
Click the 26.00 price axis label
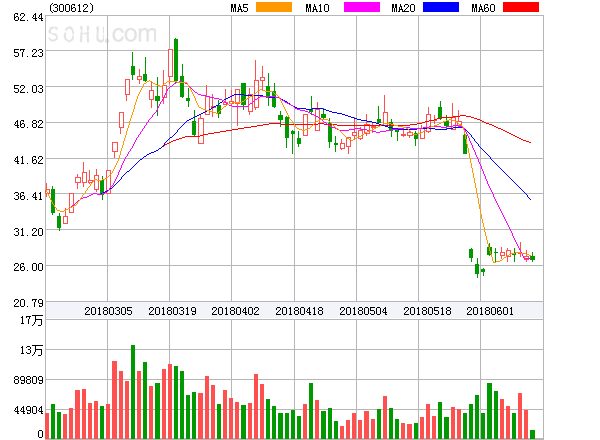point(28,267)
